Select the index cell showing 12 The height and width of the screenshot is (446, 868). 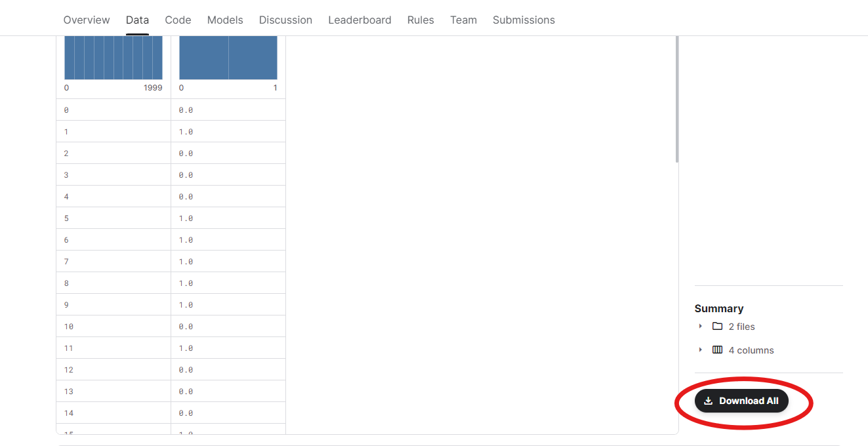(x=114, y=369)
